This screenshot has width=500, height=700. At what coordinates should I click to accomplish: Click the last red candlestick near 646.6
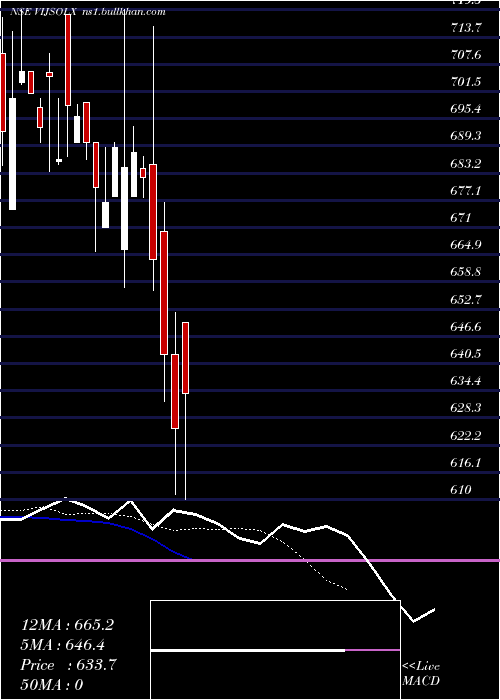(185, 358)
